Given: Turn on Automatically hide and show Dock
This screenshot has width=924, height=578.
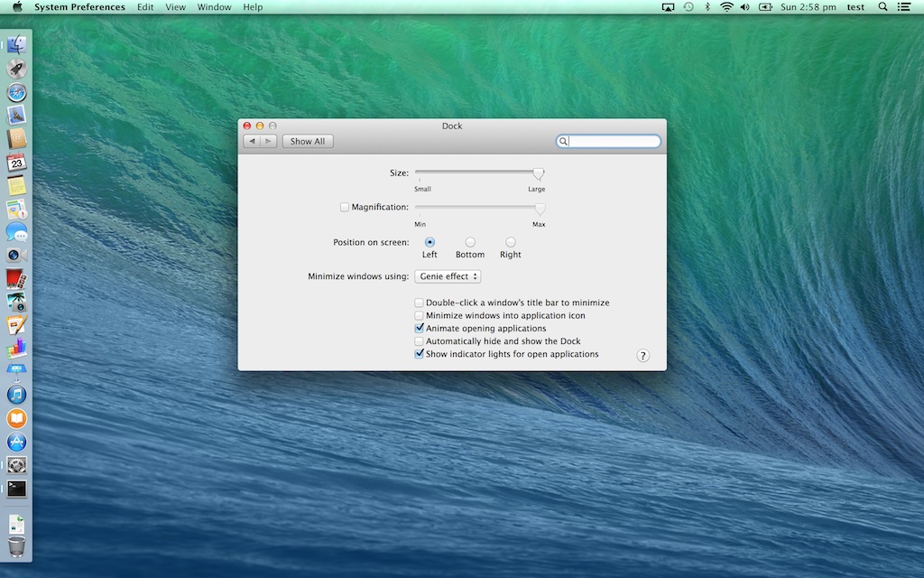Looking at the screenshot, I should [x=419, y=340].
